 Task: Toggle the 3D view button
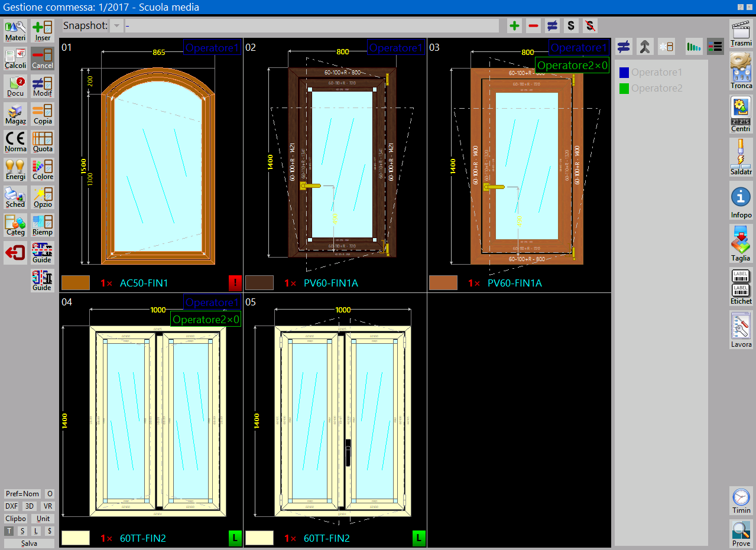point(30,506)
